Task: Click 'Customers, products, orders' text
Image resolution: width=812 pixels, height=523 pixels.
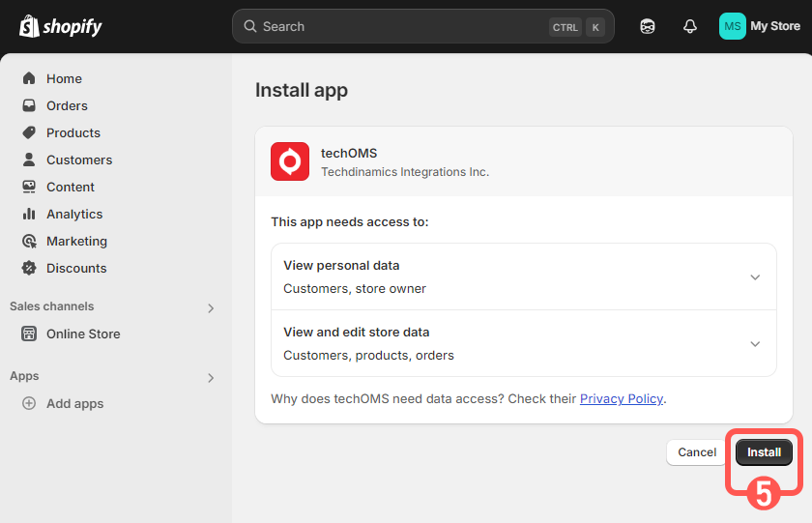Action: coord(368,355)
